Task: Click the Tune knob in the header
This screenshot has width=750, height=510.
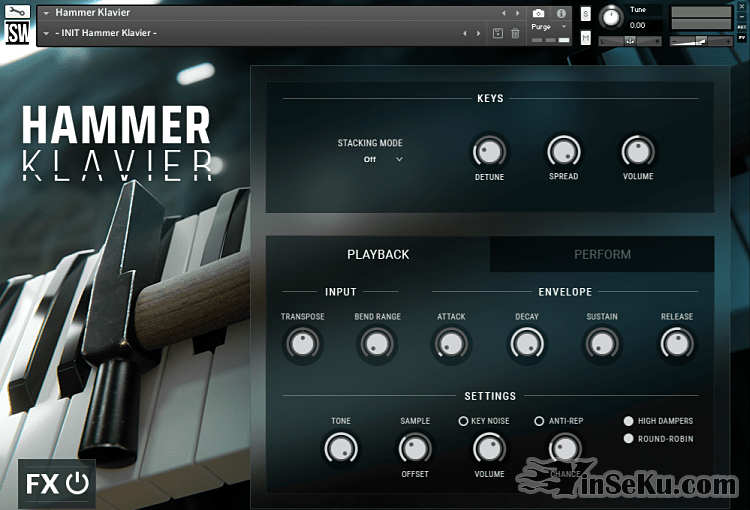Action: pyautogui.click(x=611, y=17)
